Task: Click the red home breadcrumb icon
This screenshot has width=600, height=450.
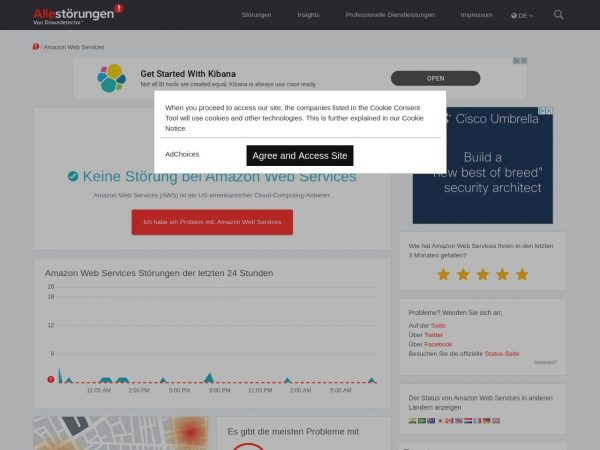Action: click(36, 47)
